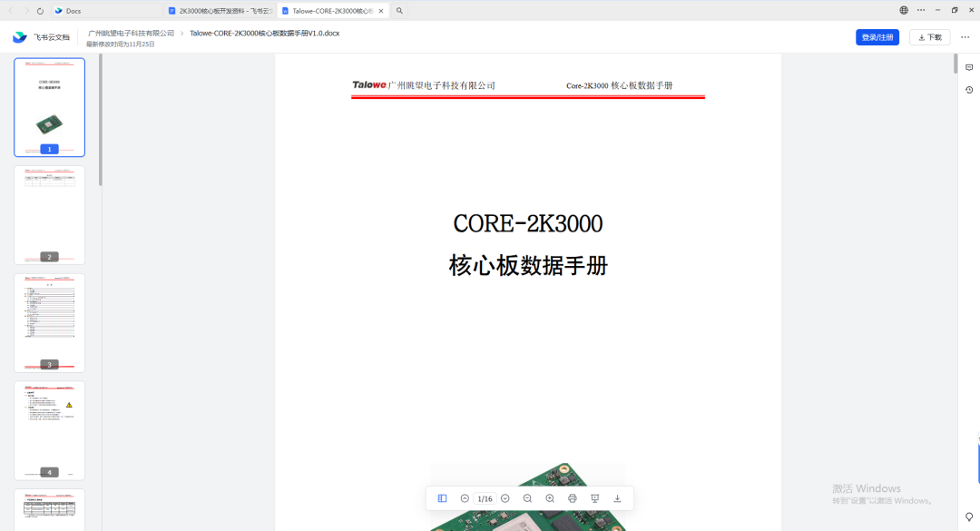The height and width of the screenshot is (531, 980).
Task: Click the 下载 button in header
Action: (930, 37)
